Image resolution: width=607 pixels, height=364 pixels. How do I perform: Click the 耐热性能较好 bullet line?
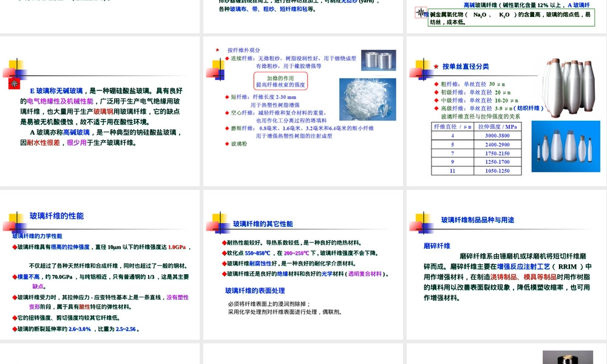click(x=292, y=243)
